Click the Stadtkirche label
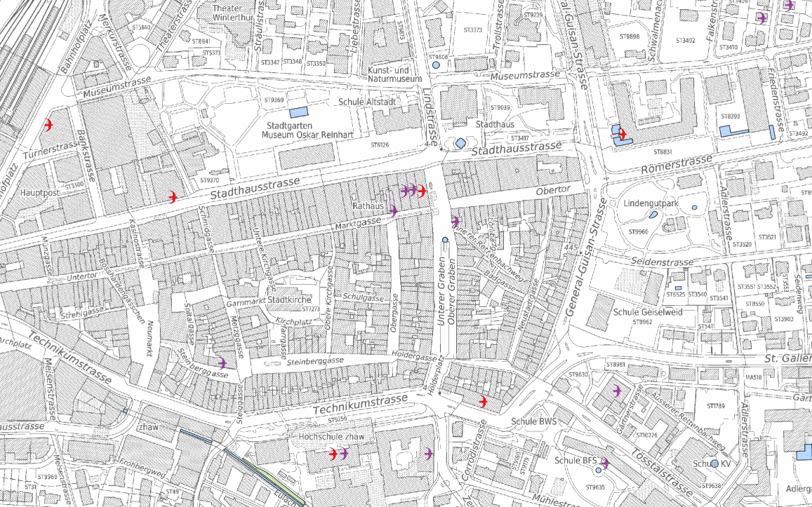 [x=284, y=300]
